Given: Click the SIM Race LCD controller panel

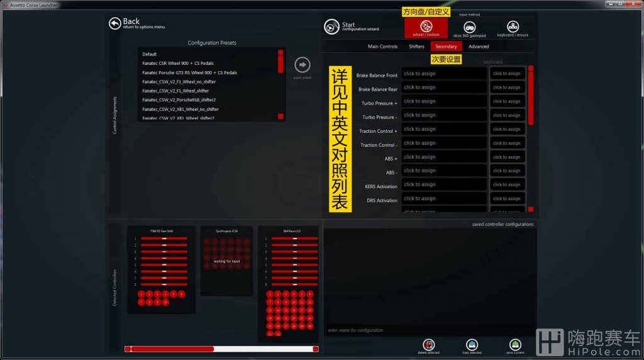Looking at the screenshot, I should pos(288,284).
